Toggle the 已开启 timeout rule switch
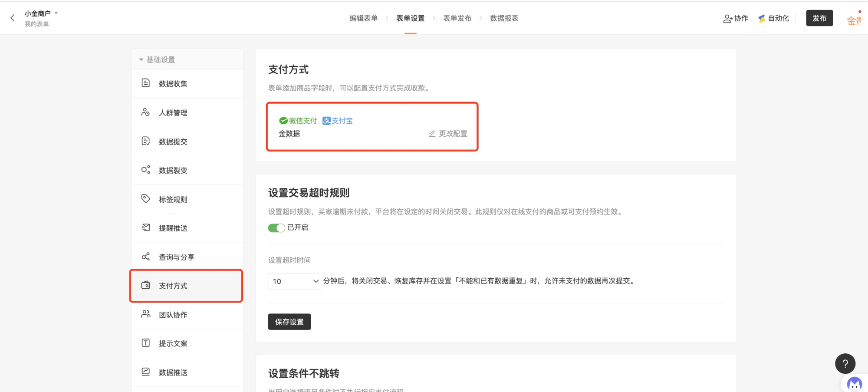The image size is (868, 392). [x=276, y=228]
